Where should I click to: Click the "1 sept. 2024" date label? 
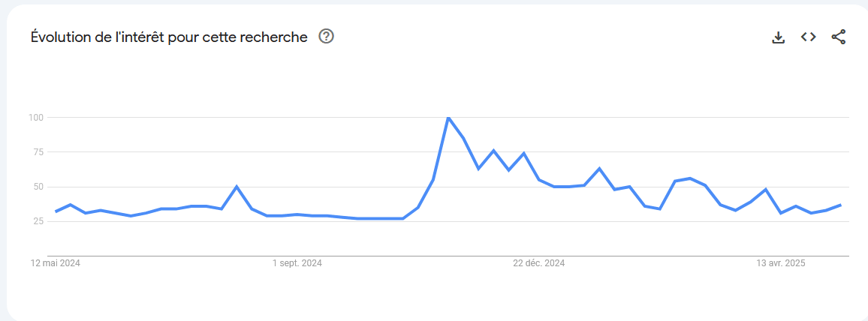tap(297, 263)
